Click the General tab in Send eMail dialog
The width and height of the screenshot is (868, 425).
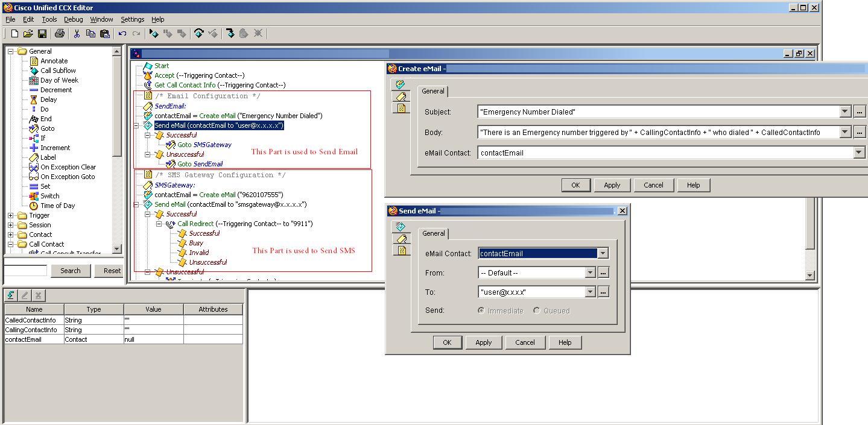pos(434,233)
